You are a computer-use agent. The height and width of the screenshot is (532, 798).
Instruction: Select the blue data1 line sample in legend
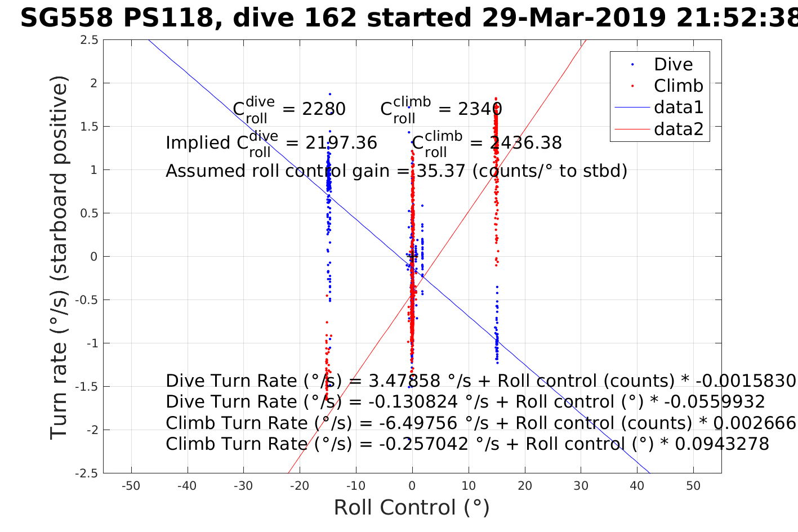pos(632,108)
